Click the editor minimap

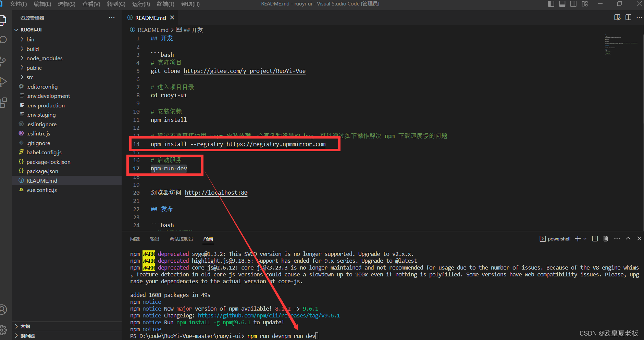[x=621, y=44]
